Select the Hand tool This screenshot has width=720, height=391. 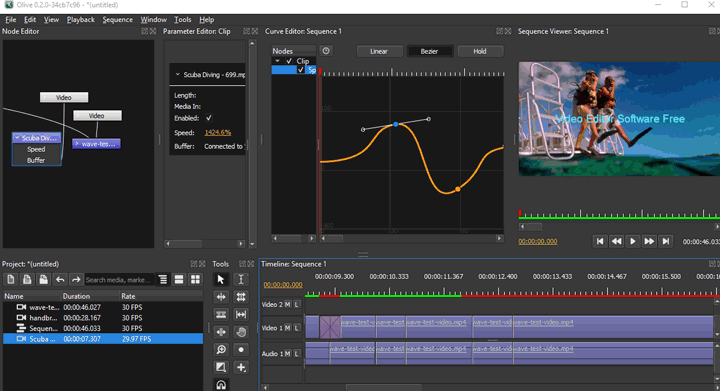coord(241,332)
